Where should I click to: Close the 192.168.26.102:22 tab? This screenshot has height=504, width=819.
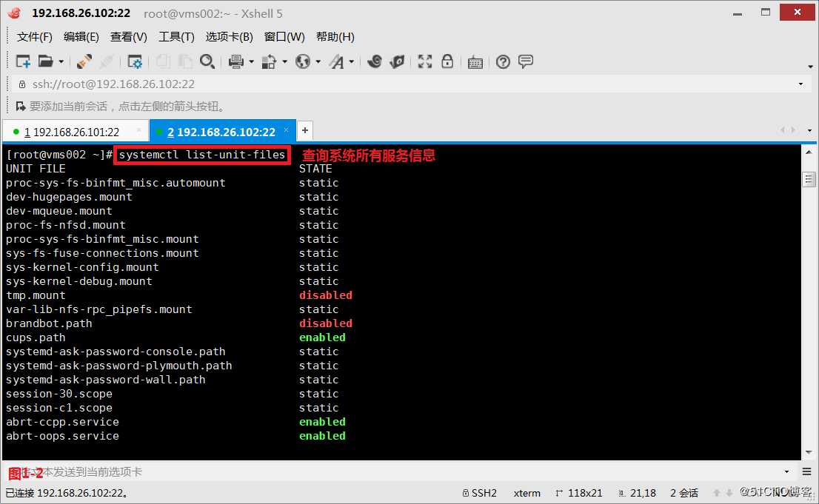[x=287, y=130]
